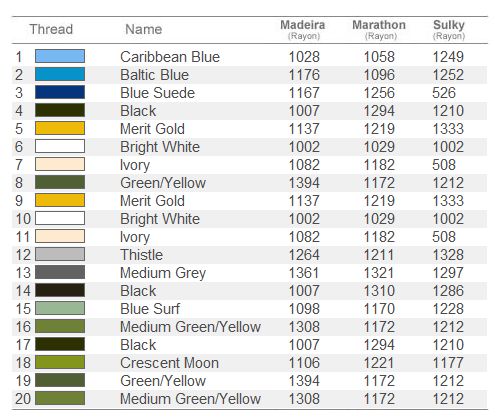500x420 pixels.
Task: Click the Madeira column header
Action: (x=303, y=29)
